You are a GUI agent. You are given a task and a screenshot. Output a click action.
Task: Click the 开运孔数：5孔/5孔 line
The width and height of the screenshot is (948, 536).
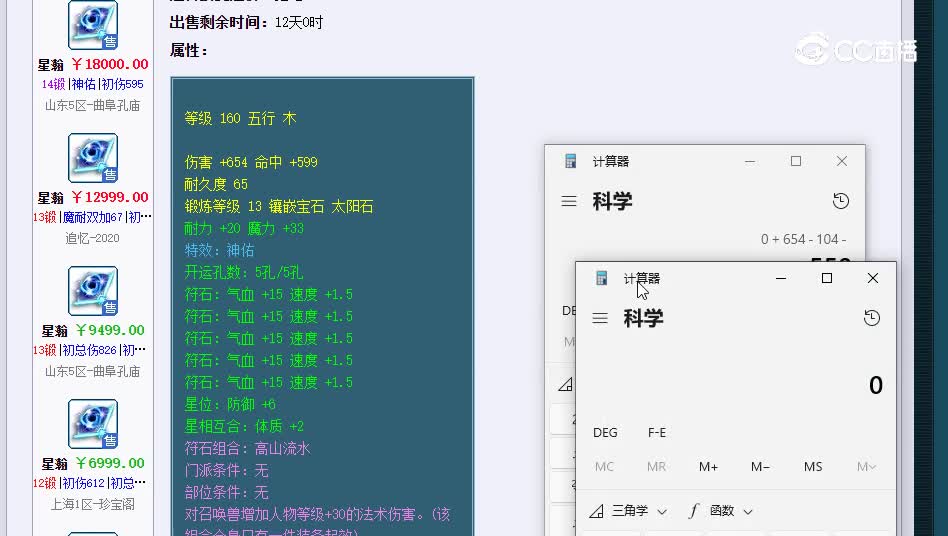click(244, 272)
